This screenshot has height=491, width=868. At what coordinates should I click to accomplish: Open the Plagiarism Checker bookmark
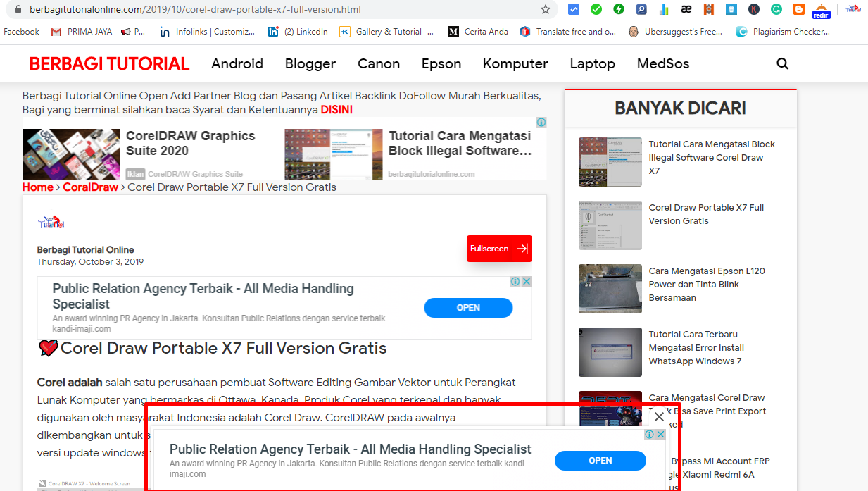pyautogui.click(x=784, y=32)
